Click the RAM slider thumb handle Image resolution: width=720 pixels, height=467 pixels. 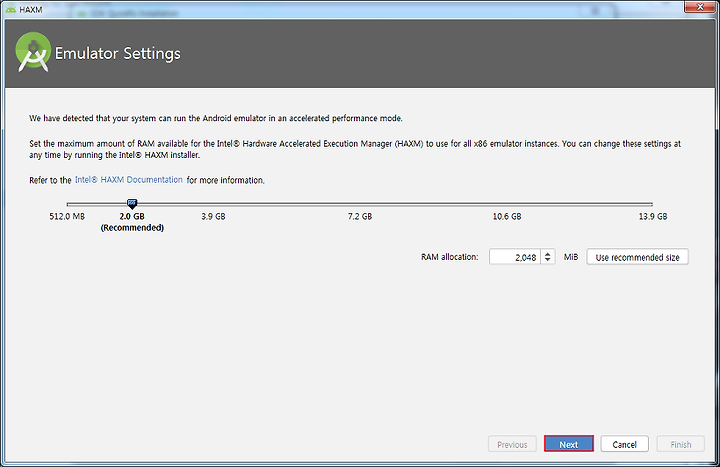[x=132, y=204]
